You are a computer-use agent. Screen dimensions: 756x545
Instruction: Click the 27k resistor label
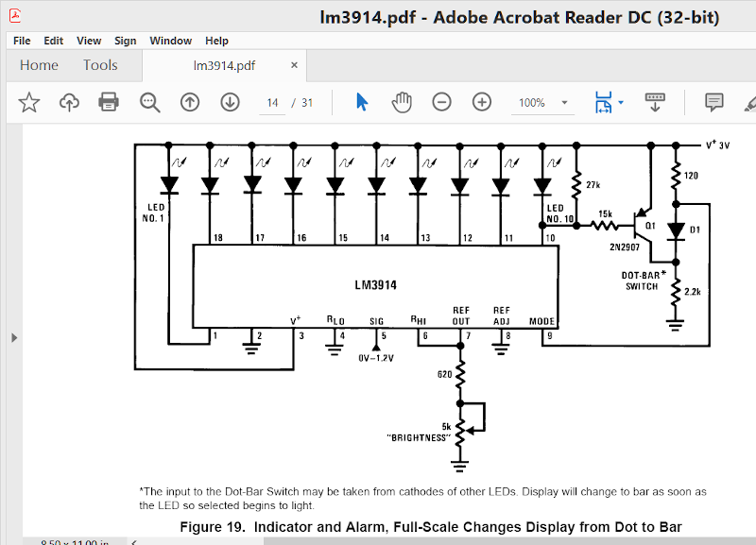pos(593,185)
